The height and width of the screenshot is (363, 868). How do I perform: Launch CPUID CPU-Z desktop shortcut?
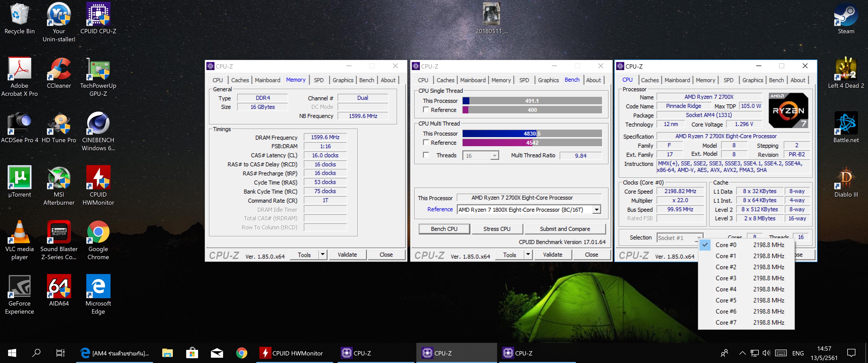click(x=98, y=18)
